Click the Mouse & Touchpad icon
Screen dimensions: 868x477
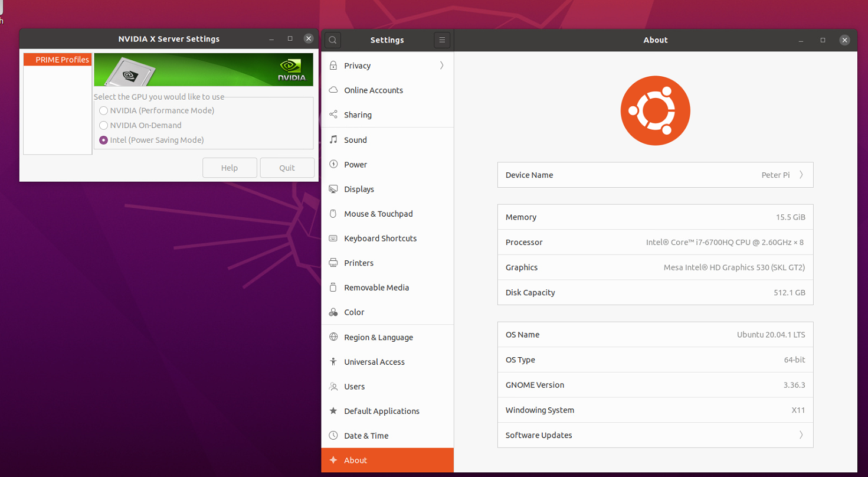click(333, 214)
